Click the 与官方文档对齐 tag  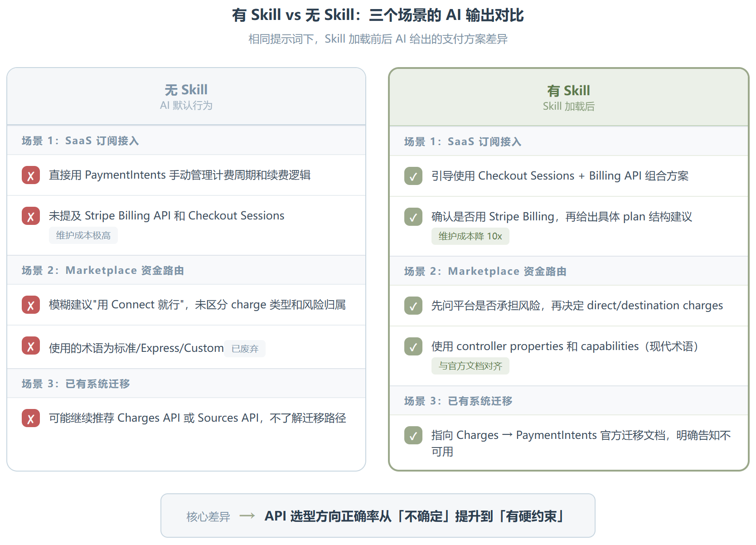[x=470, y=366]
